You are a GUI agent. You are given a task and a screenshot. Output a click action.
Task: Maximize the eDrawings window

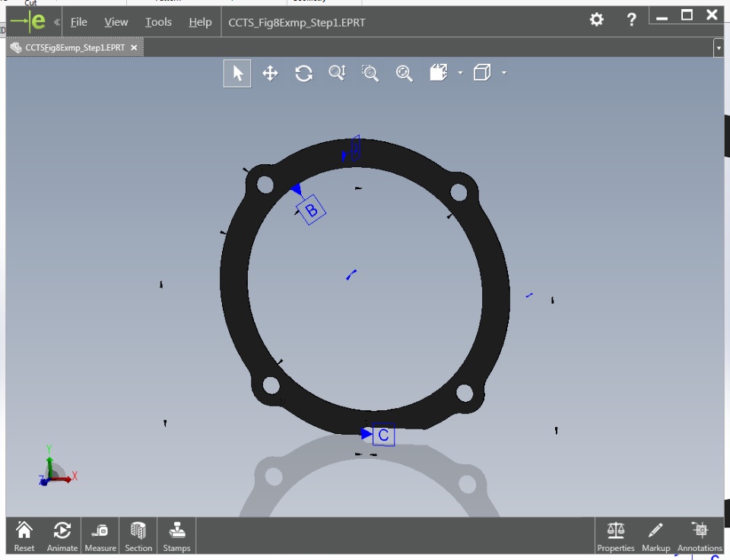pyautogui.click(x=687, y=15)
